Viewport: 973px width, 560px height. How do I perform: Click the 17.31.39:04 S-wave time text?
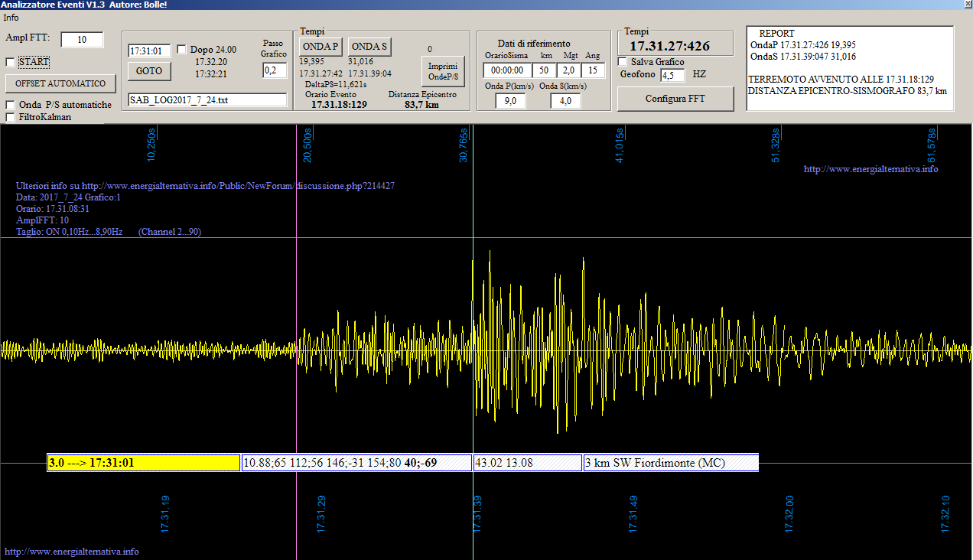coord(369,73)
